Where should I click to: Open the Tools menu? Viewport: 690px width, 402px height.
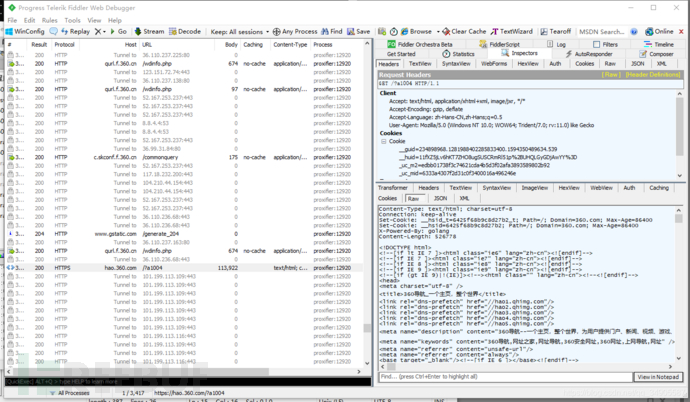72,20
